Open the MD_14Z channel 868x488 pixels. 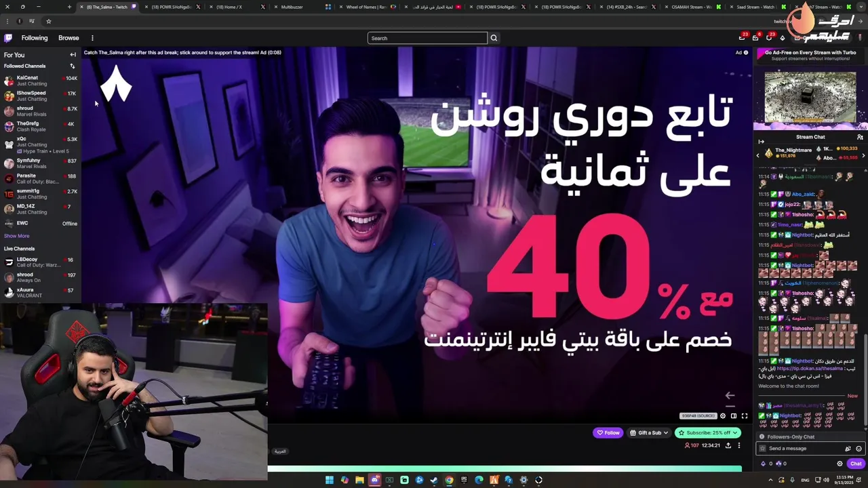(x=41, y=209)
